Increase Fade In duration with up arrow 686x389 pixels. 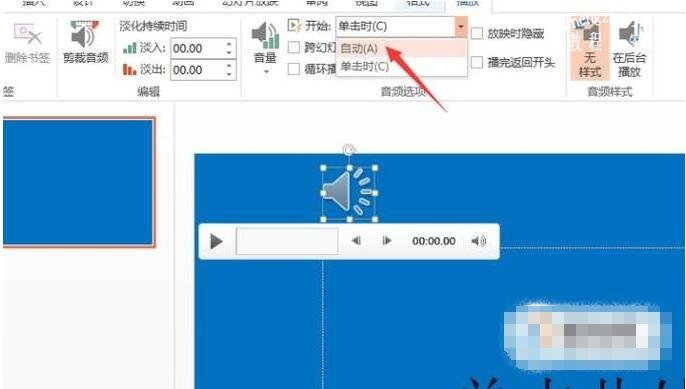pyautogui.click(x=230, y=44)
